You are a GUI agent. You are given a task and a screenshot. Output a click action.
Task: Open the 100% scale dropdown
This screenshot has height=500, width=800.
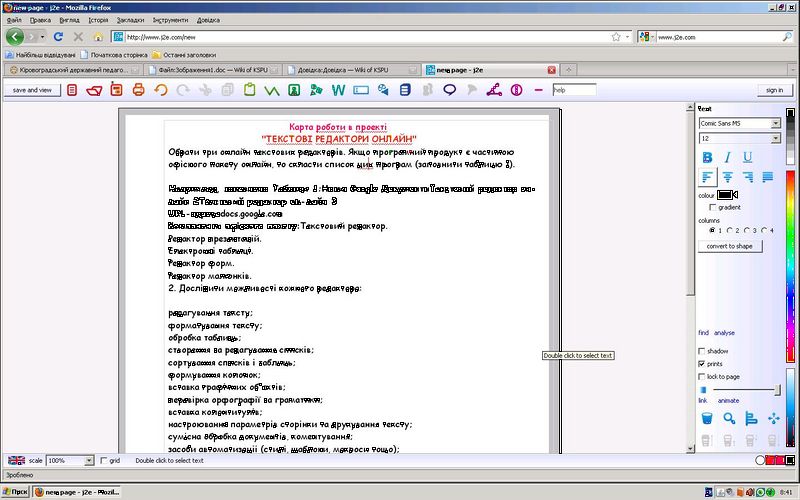pos(69,460)
